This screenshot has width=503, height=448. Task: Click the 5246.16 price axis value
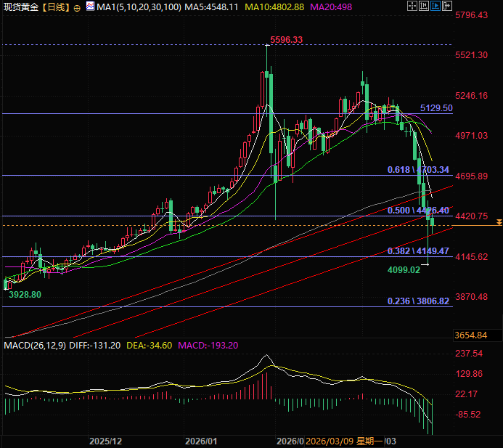471,96
